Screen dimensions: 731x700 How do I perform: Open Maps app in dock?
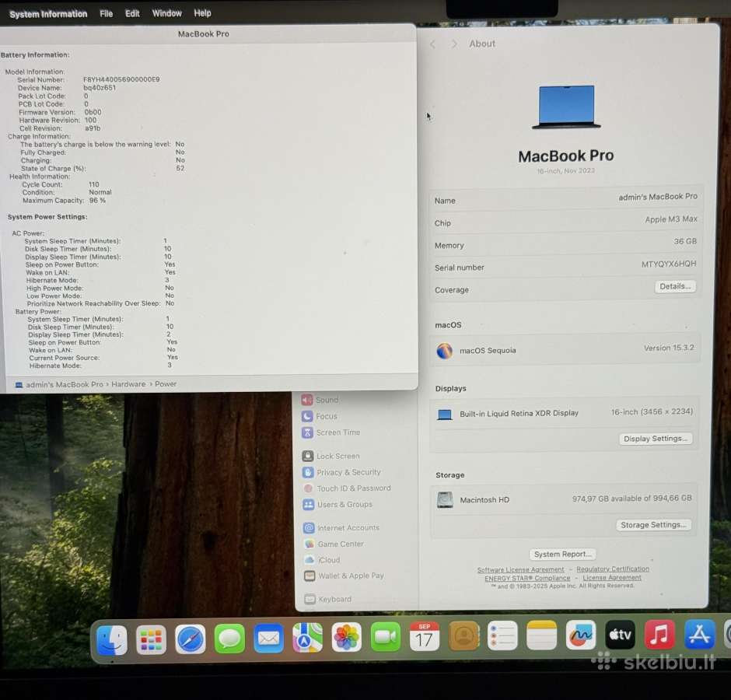coord(308,638)
